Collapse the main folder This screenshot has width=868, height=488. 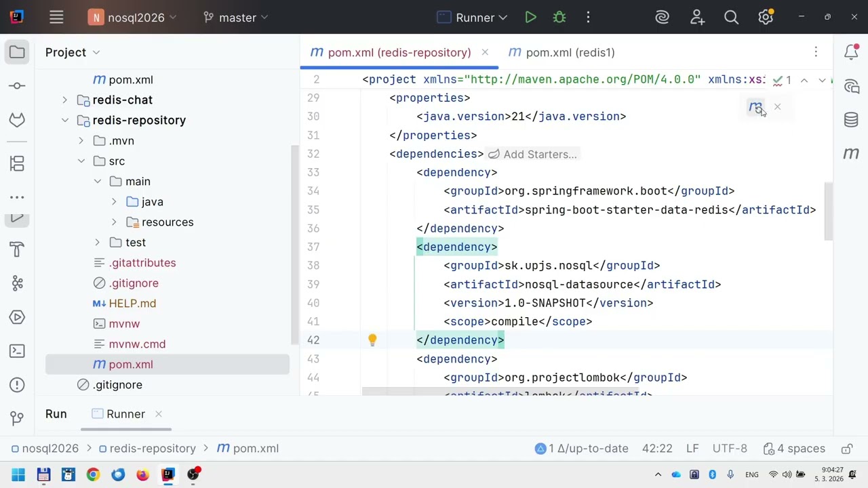pyautogui.click(x=97, y=181)
